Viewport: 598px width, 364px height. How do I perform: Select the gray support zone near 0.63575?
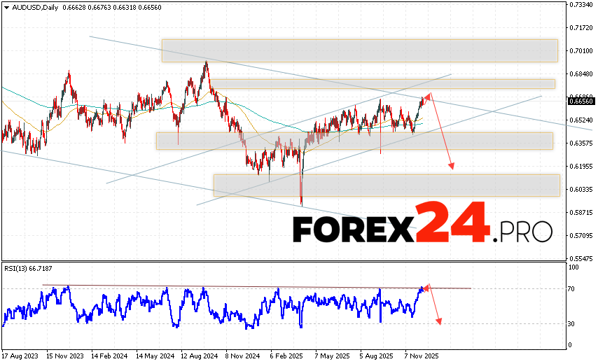click(x=354, y=141)
